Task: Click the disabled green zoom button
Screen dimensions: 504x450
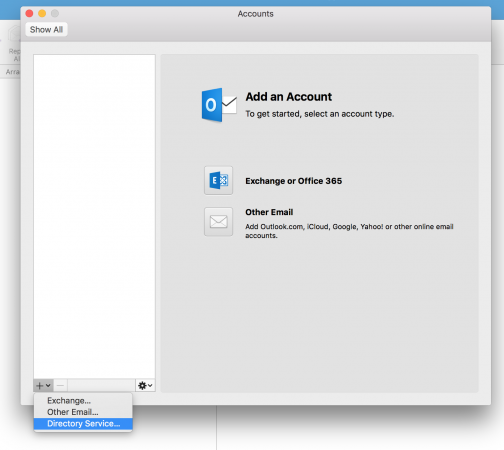Action: point(55,13)
